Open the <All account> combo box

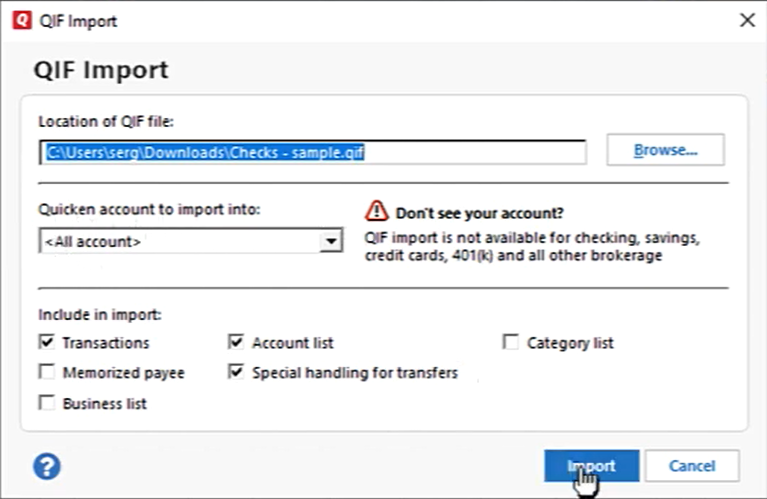tap(191, 241)
